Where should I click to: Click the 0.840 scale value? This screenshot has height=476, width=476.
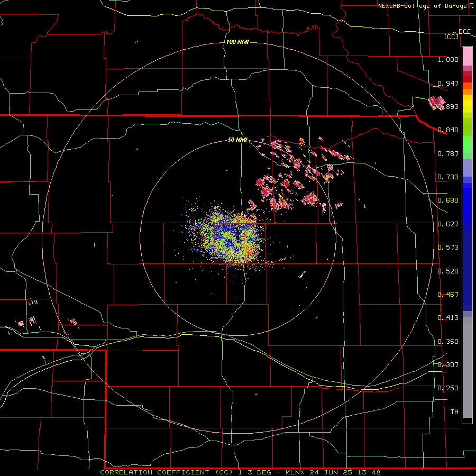tap(448, 130)
